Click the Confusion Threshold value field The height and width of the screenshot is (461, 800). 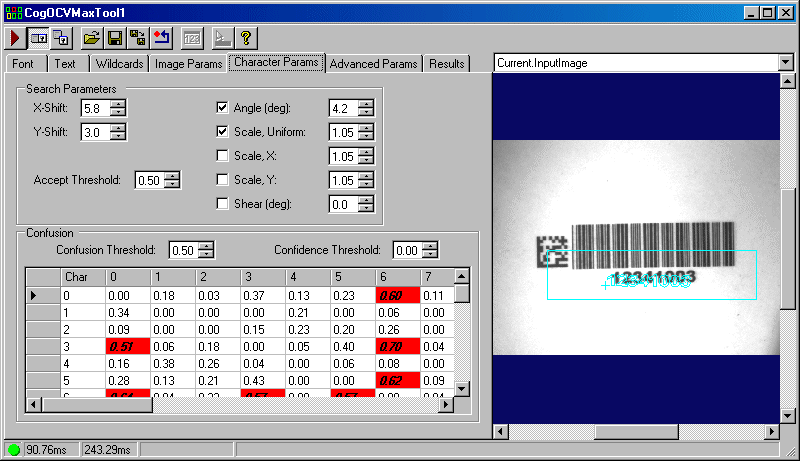(184, 250)
